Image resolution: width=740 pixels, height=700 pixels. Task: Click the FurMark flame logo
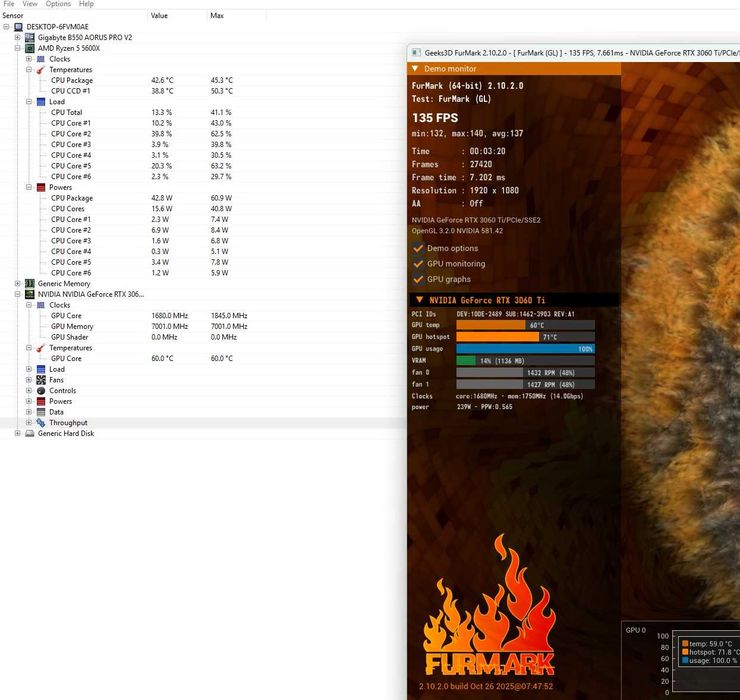tap(489, 606)
